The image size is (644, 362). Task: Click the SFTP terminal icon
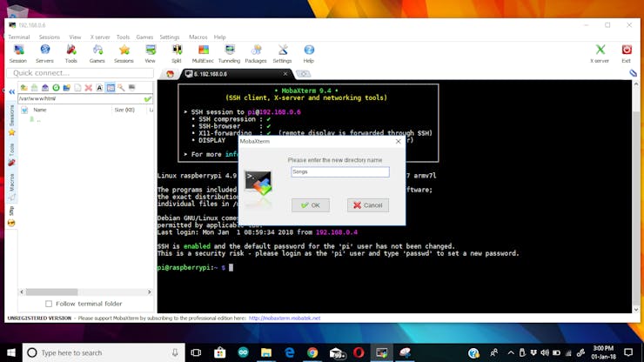131,88
